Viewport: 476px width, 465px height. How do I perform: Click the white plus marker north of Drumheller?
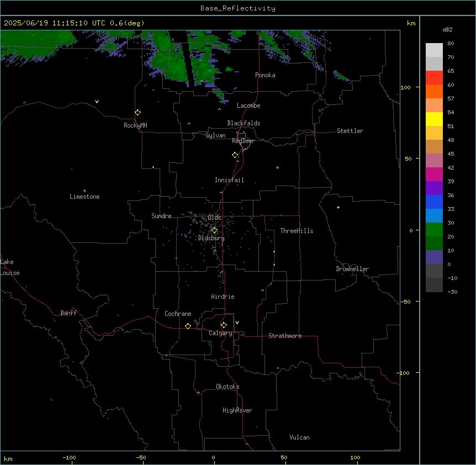tap(338, 207)
